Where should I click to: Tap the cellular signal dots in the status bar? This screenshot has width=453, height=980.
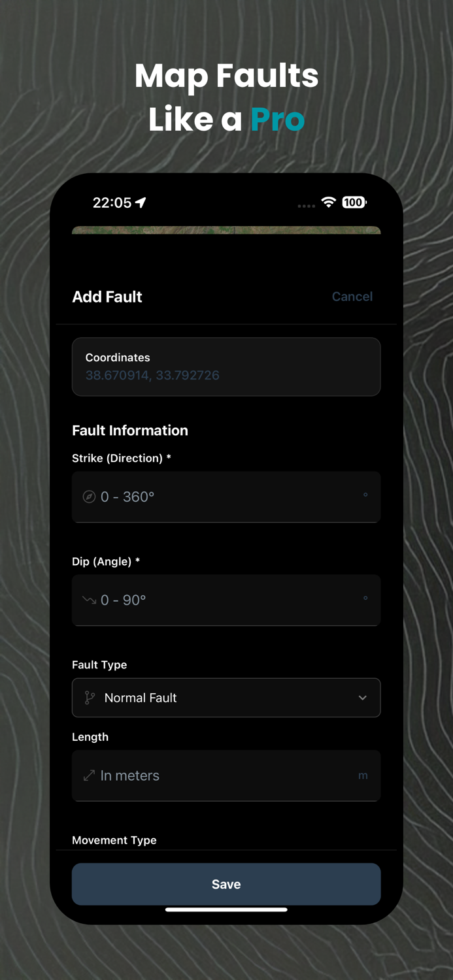pyautogui.click(x=305, y=204)
